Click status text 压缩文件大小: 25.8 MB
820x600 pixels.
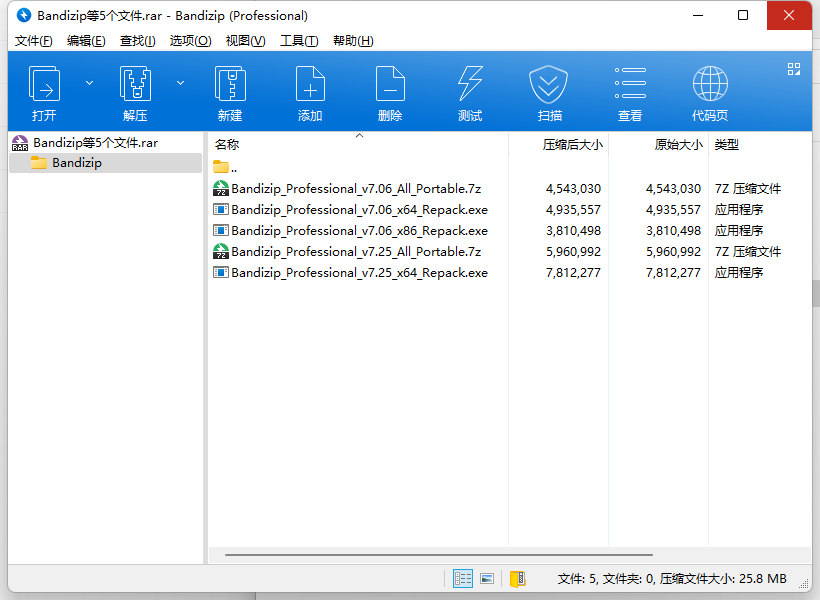[x=723, y=579]
